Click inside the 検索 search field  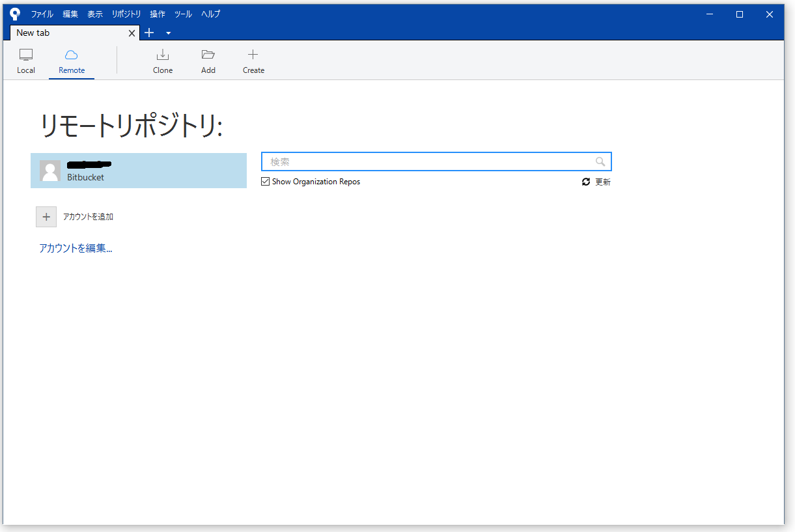point(430,161)
